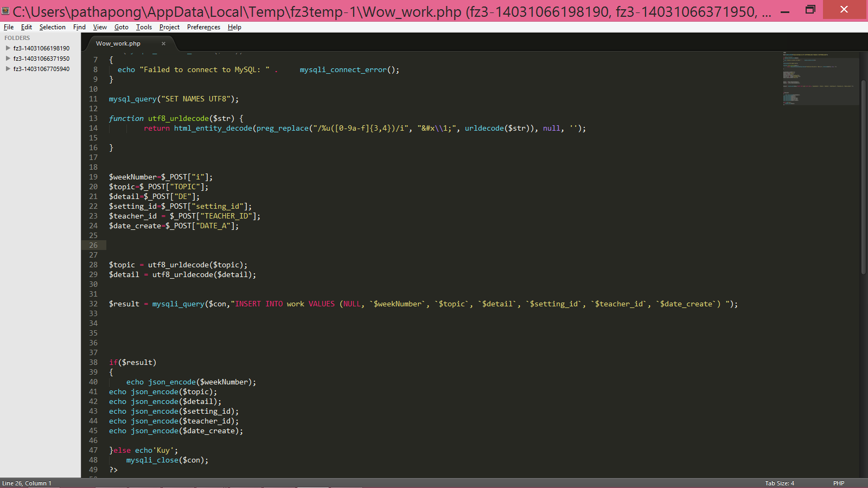Screen dimensions: 868x488
Task: Click the code minimap preview
Action: coord(821,79)
